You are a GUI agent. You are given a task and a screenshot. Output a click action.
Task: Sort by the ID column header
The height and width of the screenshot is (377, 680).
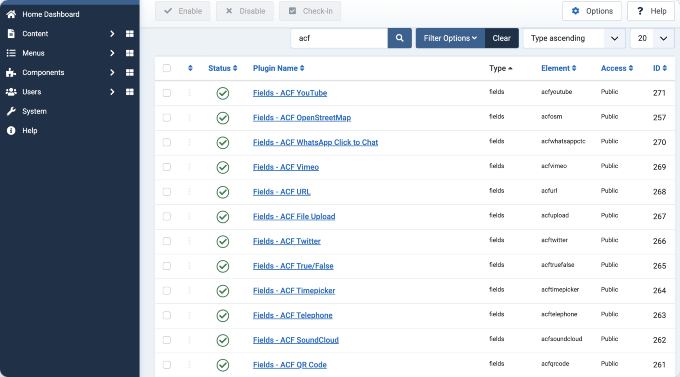point(660,68)
